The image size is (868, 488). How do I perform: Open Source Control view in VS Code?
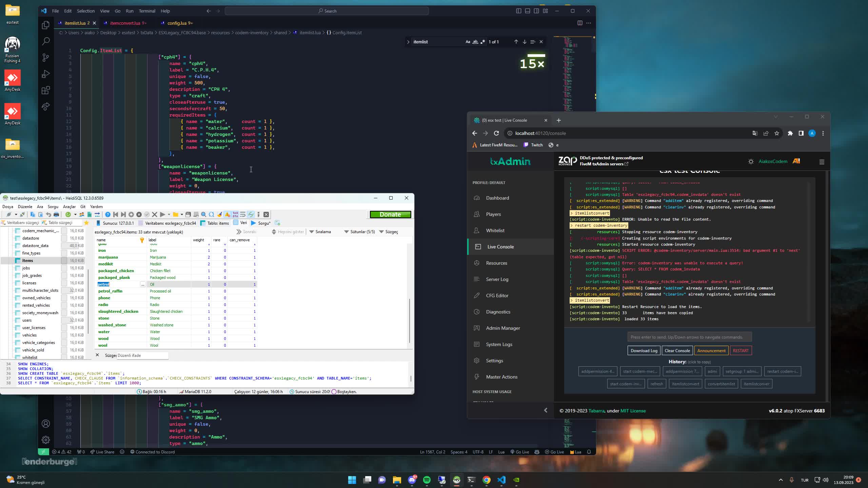[x=45, y=58]
